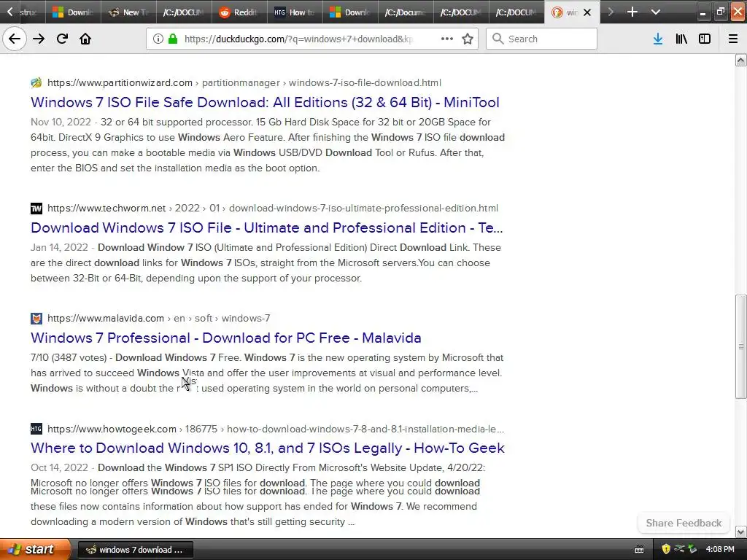This screenshot has width=747, height=560.
Task: Click the green padlock security icon
Action: [x=173, y=39]
